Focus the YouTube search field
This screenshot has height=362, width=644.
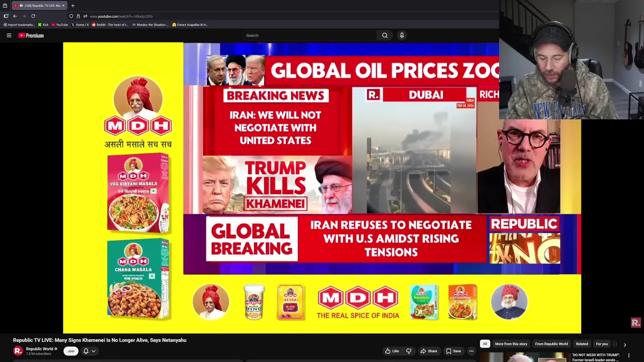[309, 35]
